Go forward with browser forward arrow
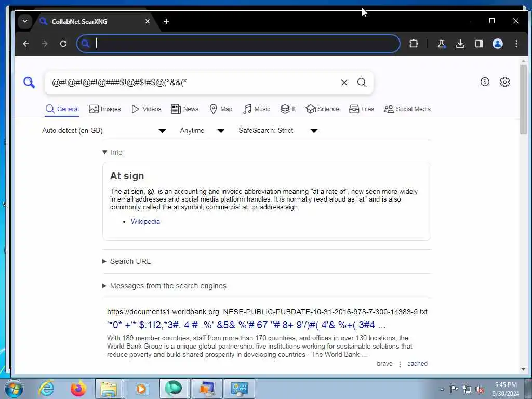Screen dimensions: 532x399 point(45,44)
